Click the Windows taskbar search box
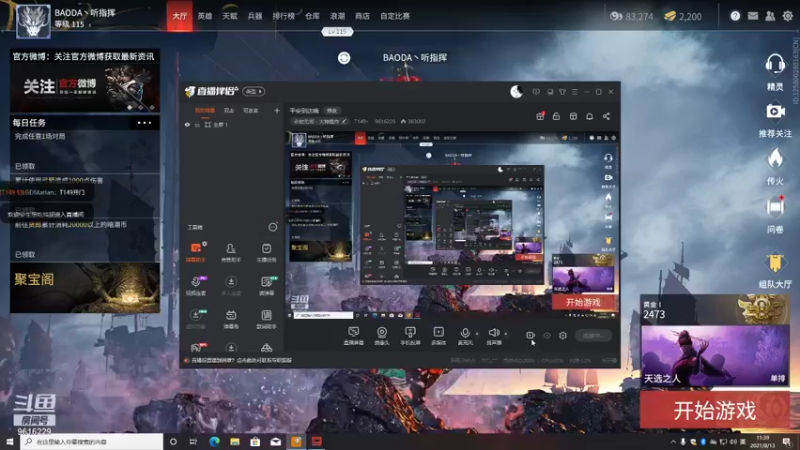Screen dimensions: 800x450 pyautogui.click(x=92, y=441)
